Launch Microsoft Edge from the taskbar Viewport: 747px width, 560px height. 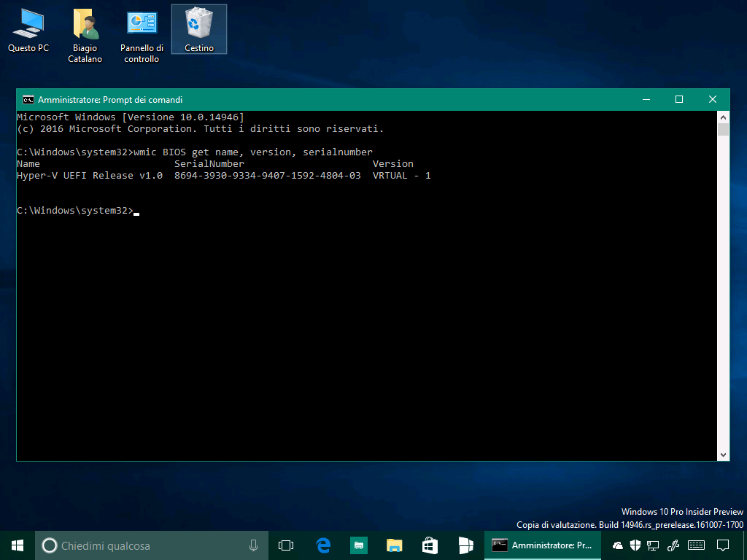click(x=323, y=545)
